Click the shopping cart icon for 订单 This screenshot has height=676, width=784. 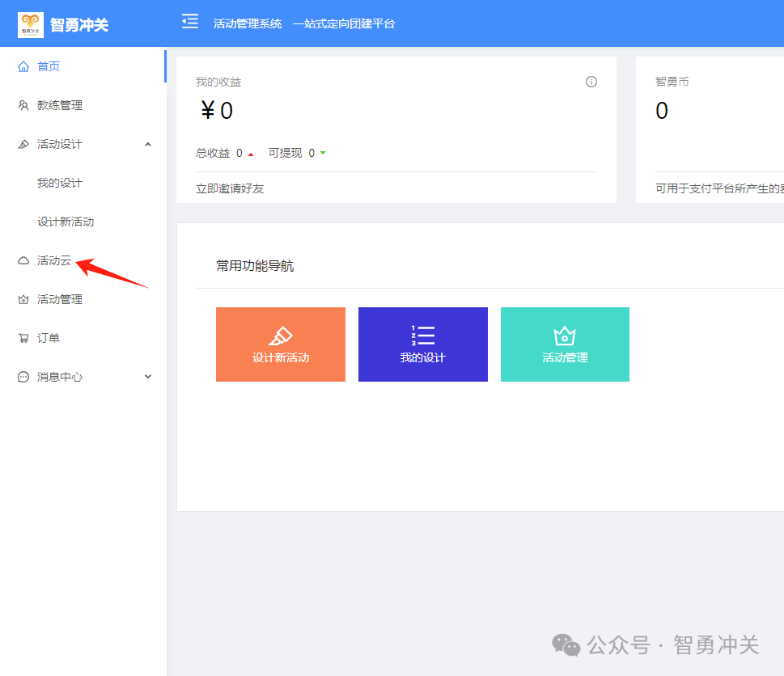(25, 337)
